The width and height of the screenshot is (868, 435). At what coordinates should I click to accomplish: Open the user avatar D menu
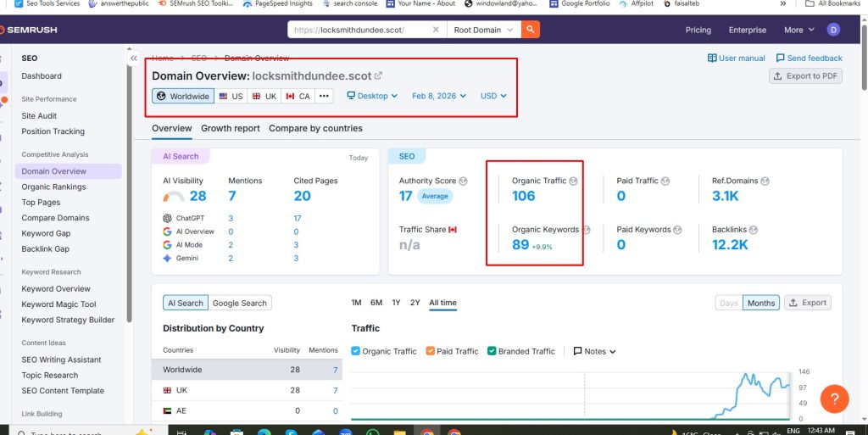tap(833, 30)
